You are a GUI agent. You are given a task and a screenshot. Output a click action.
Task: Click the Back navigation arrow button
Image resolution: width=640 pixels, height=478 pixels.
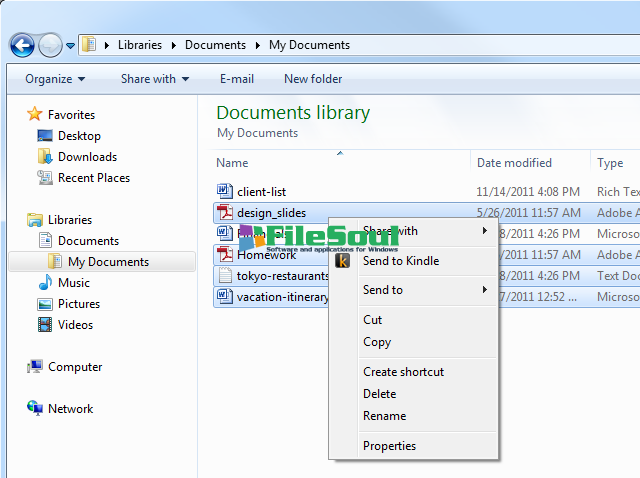22,45
